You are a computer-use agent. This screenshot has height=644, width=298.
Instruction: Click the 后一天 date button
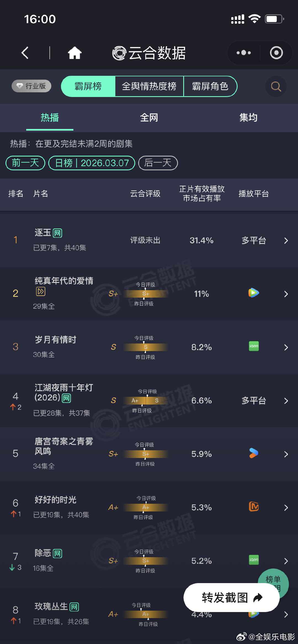tap(158, 163)
